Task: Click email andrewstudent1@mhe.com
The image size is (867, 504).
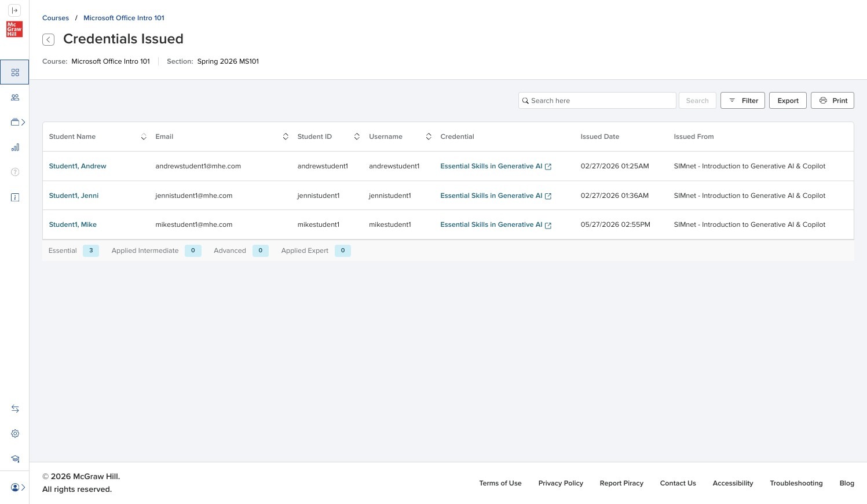Action: pos(198,166)
